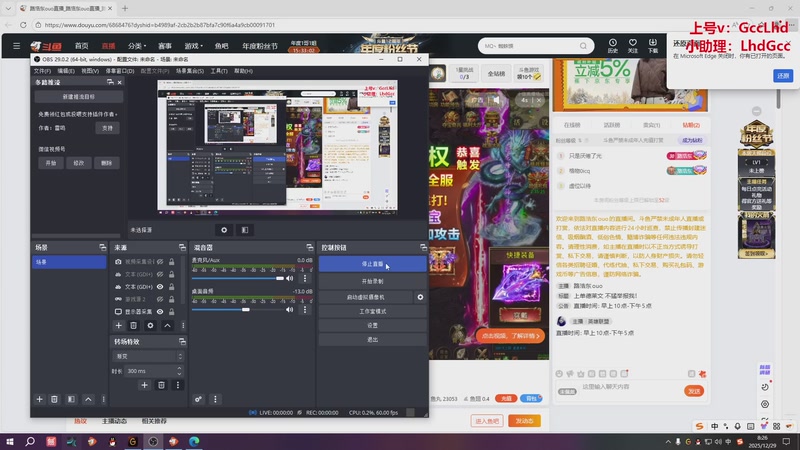This screenshot has width=800, height=450.
Task: Add a source with the 来源 plus icon
Action: pyautogui.click(x=118, y=326)
